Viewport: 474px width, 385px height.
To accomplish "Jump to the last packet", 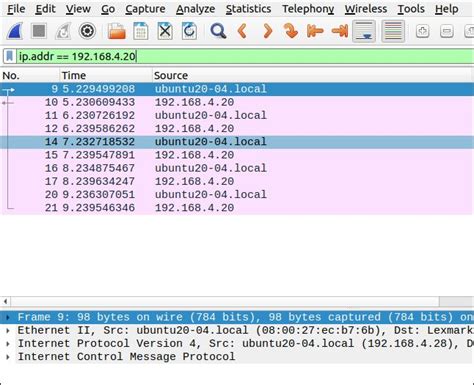I will [340, 31].
